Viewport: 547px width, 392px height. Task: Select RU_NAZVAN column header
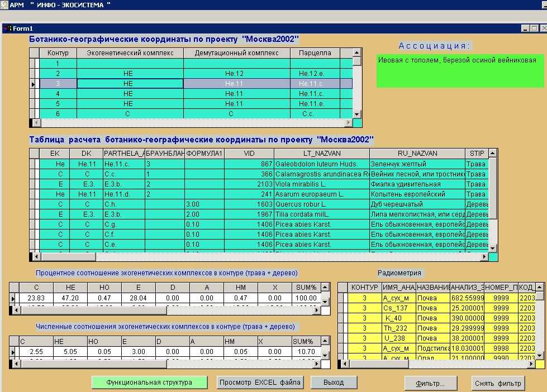[417, 154]
